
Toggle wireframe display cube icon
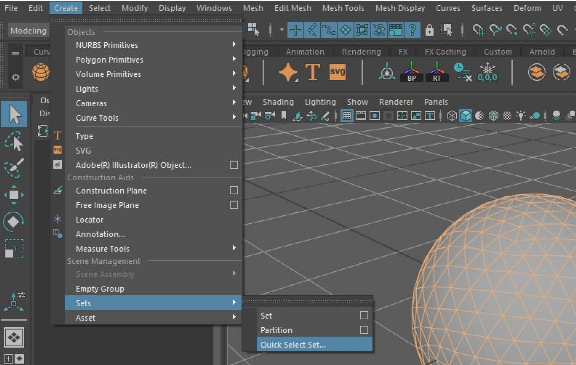click(x=452, y=116)
